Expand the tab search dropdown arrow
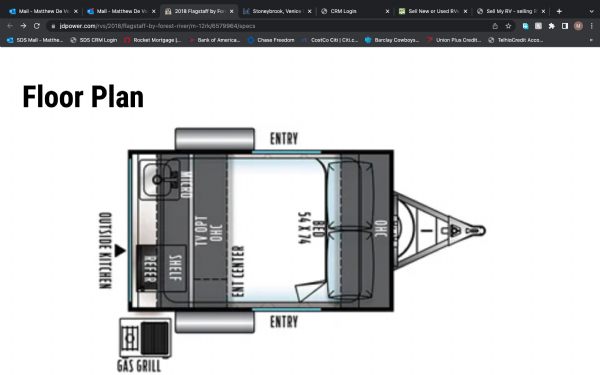Screen dimensions: 600x375 tap(592, 11)
